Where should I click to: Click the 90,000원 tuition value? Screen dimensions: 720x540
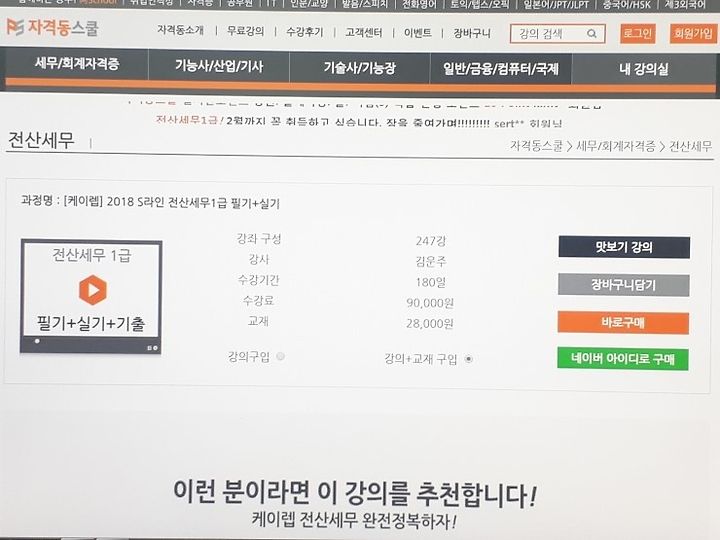pos(430,303)
